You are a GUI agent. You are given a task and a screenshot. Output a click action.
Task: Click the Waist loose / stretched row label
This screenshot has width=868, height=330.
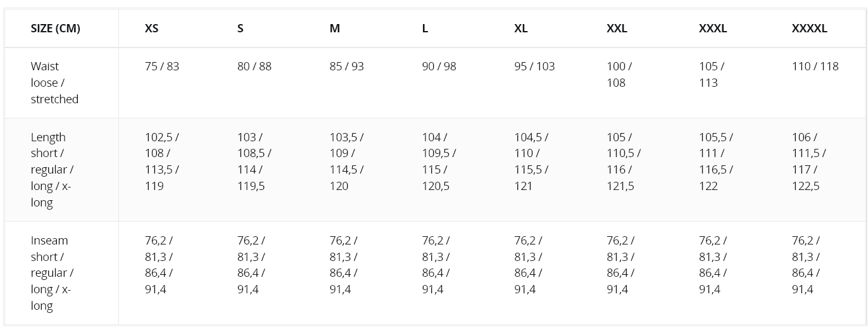[54, 82]
